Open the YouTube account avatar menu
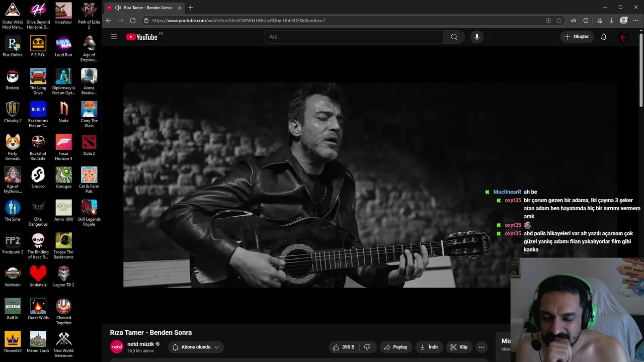The width and height of the screenshot is (644, 362). click(x=624, y=37)
